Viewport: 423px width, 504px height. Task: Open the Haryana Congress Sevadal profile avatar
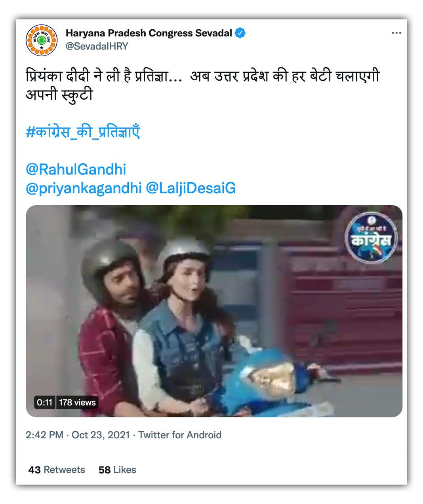coord(39,40)
